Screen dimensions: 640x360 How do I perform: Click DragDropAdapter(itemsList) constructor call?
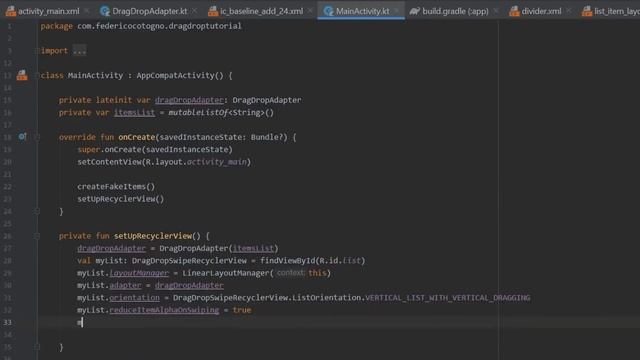point(219,248)
